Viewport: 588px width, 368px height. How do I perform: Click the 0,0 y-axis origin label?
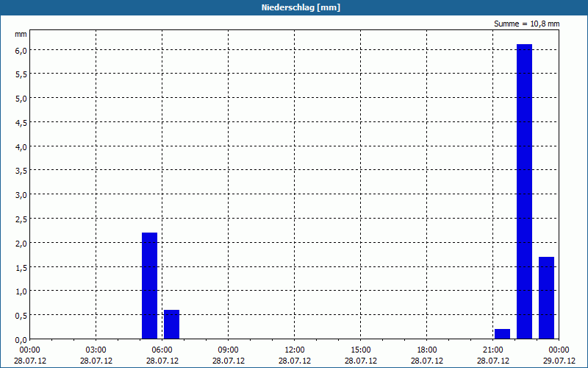point(21,340)
